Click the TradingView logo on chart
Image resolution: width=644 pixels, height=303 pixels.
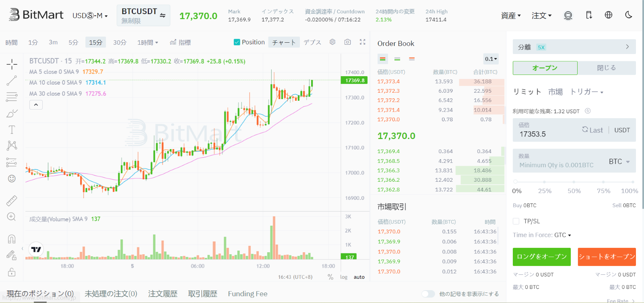click(36, 249)
